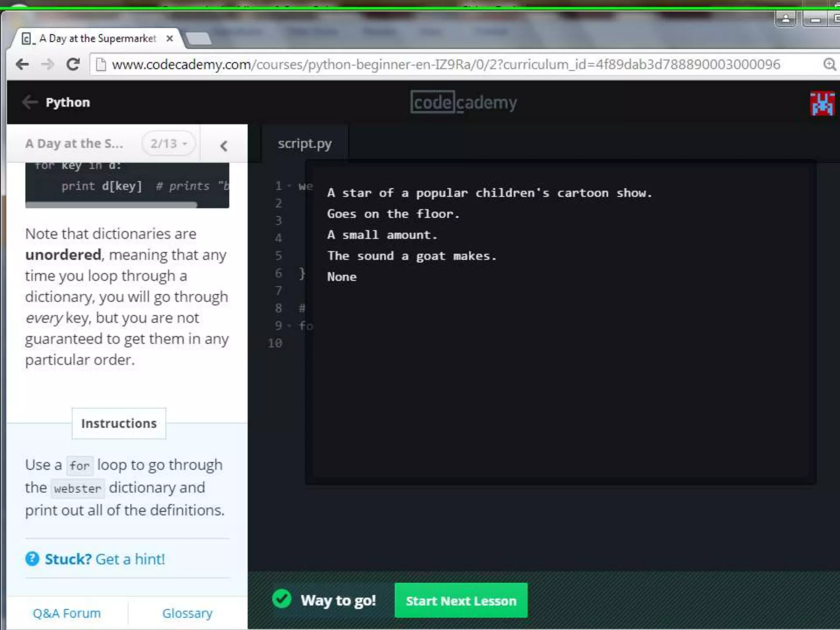Click the Codecademy logo
The image size is (840, 630).
click(x=463, y=102)
